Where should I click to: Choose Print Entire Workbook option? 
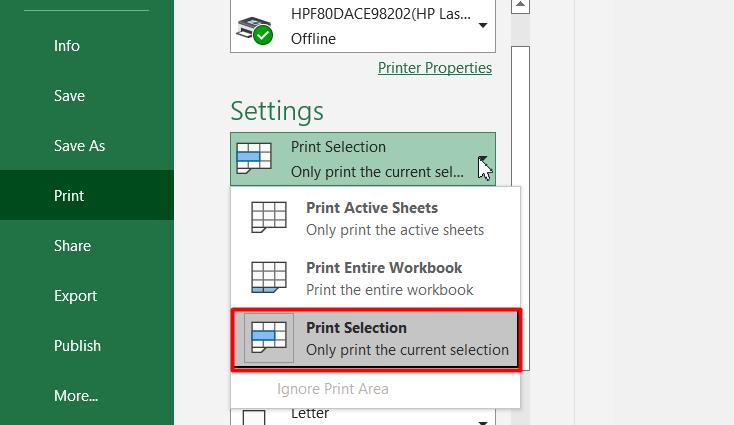coord(375,278)
